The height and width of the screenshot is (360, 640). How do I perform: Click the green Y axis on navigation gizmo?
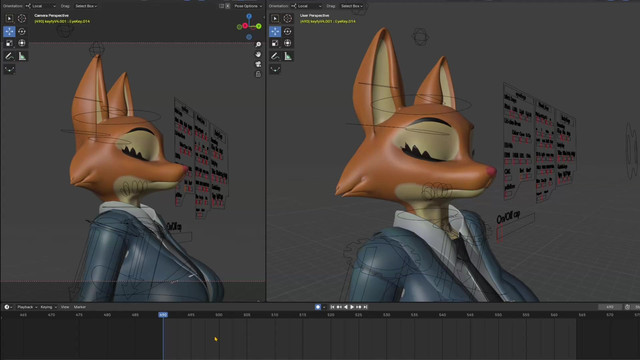pyautogui.click(x=259, y=26)
